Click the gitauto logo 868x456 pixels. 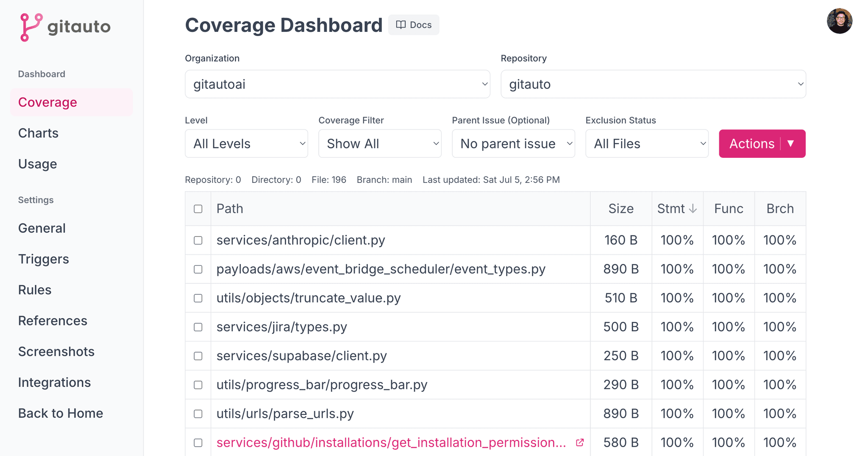[x=65, y=27]
